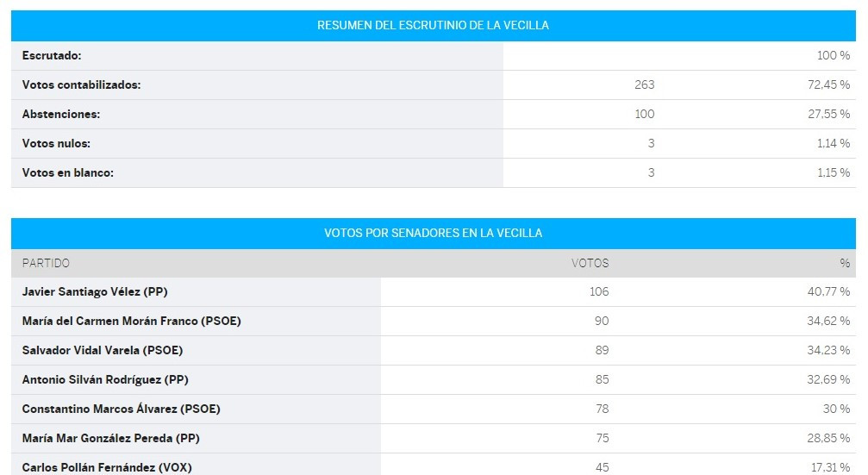Image resolution: width=868 pixels, height=475 pixels.
Task: Click the Votos por senadores en La Vecilla header
Action: coord(433,233)
